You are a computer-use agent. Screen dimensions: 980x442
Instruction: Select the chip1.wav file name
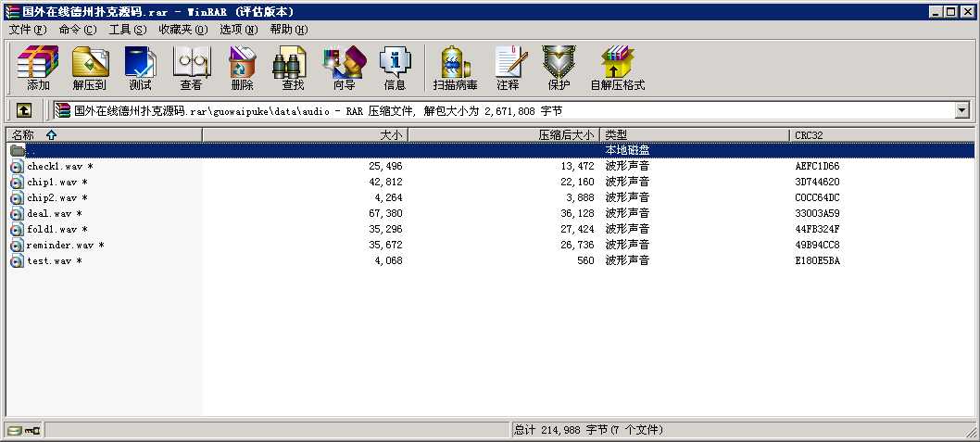tap(57, 182)
